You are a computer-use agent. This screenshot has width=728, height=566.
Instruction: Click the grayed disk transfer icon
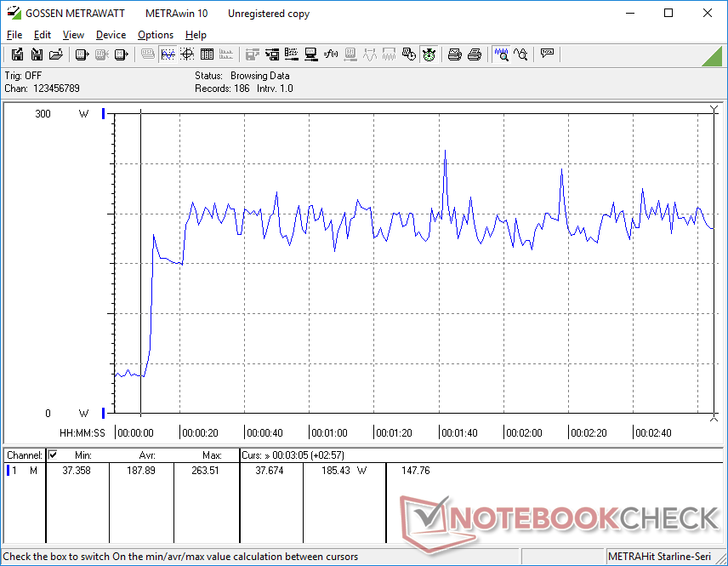[x=252, y=54]
